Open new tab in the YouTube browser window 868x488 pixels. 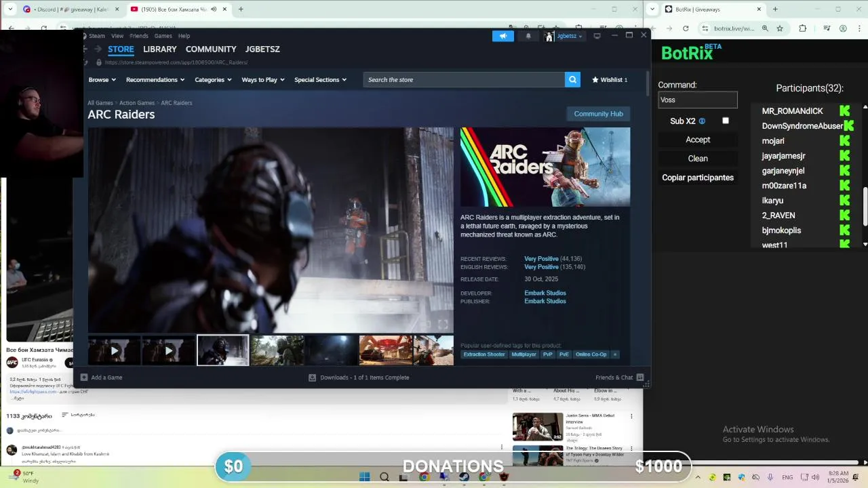pos(241,9)
